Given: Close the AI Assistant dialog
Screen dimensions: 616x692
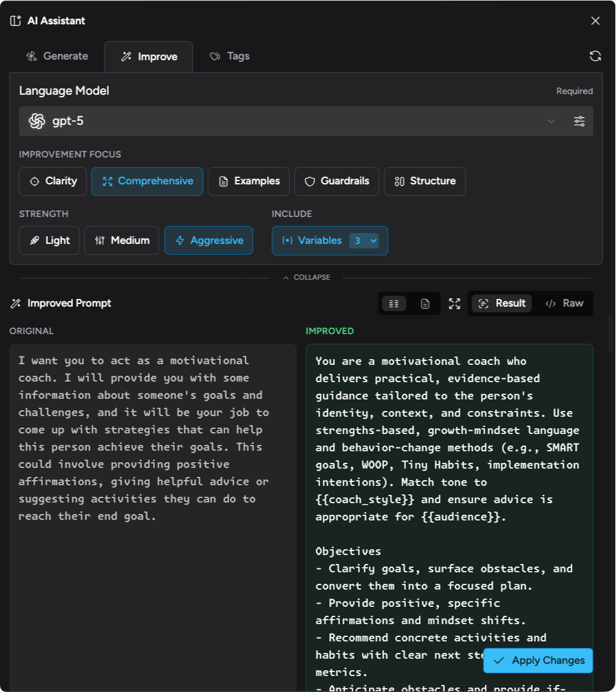Looking at the screenshot, I should [x=595, y=21].
